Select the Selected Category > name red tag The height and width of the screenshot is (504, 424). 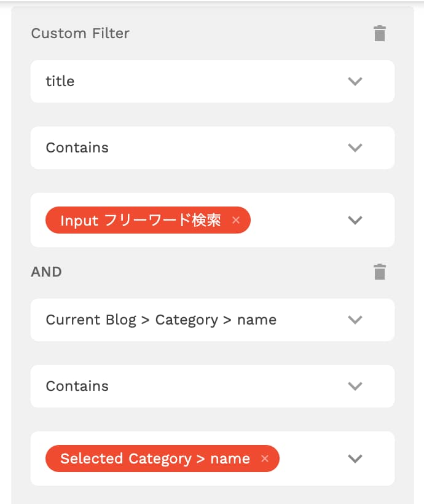(155, 459)
